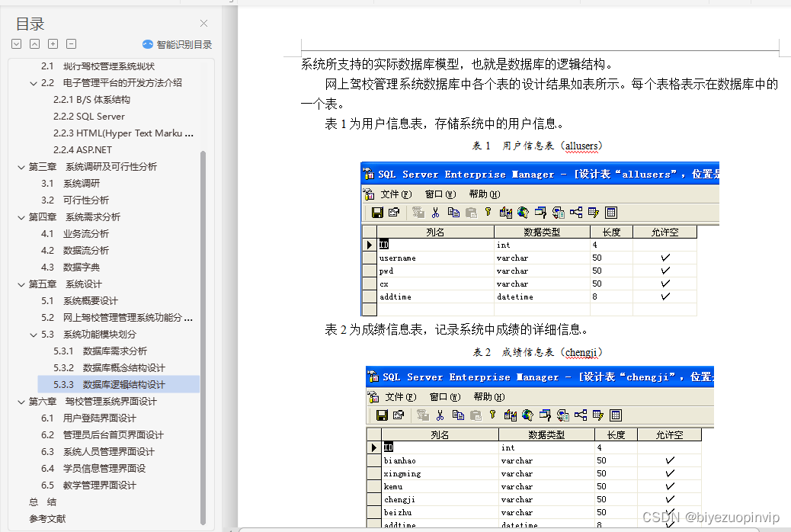The height and width of the screenshot is (532, 791).
Task: Toggle 允许空 checkmark for username row
Action: click(x=665, y=258)
